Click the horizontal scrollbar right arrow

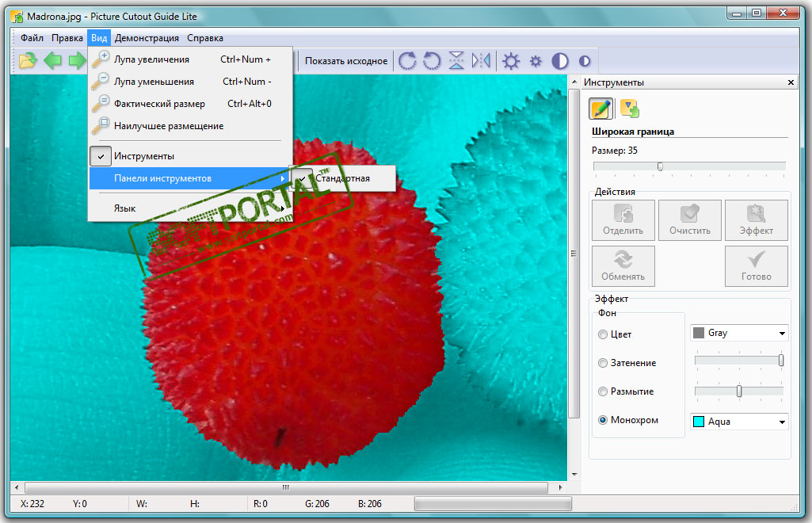coord(560,488)
